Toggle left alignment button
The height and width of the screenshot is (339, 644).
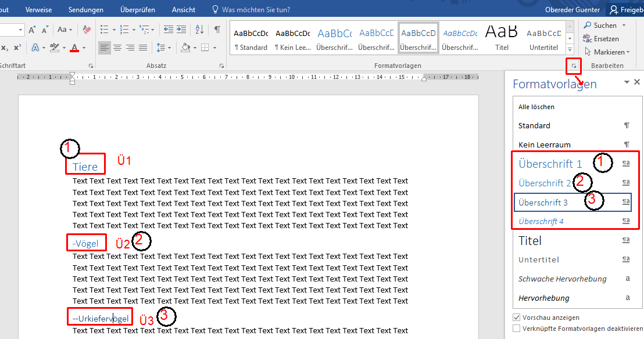pos(105,48)
